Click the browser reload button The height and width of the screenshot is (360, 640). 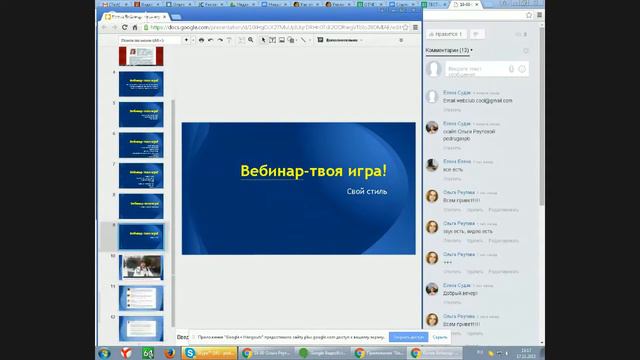124,27
